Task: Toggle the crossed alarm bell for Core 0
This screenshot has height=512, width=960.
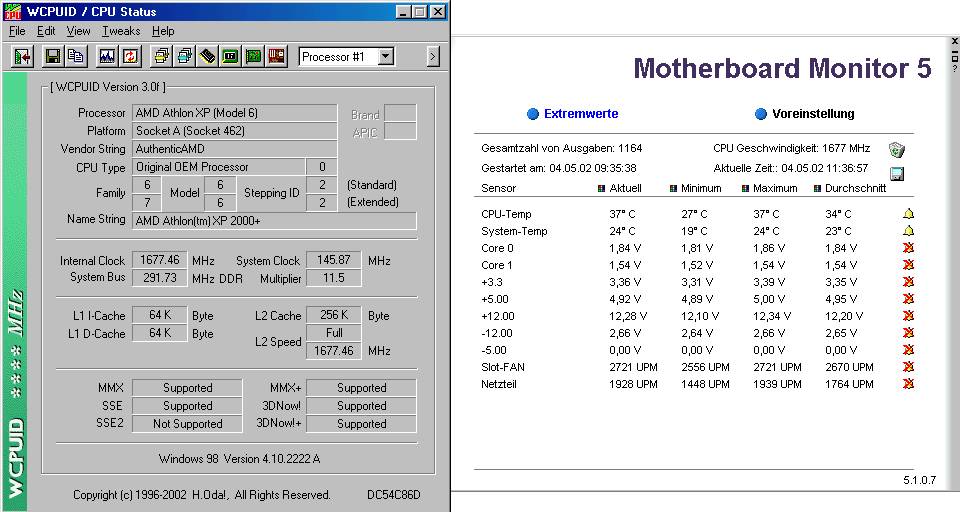Action: click(x=909, y=248)
